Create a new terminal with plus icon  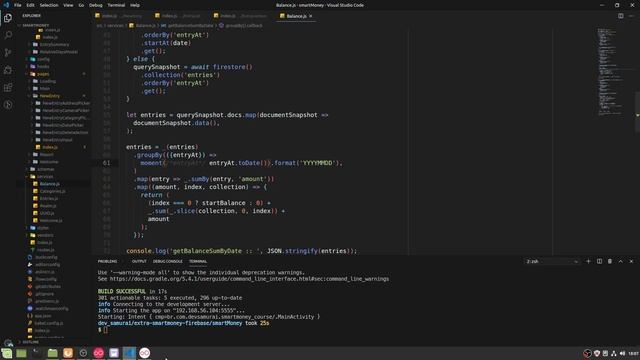[588, 261]
